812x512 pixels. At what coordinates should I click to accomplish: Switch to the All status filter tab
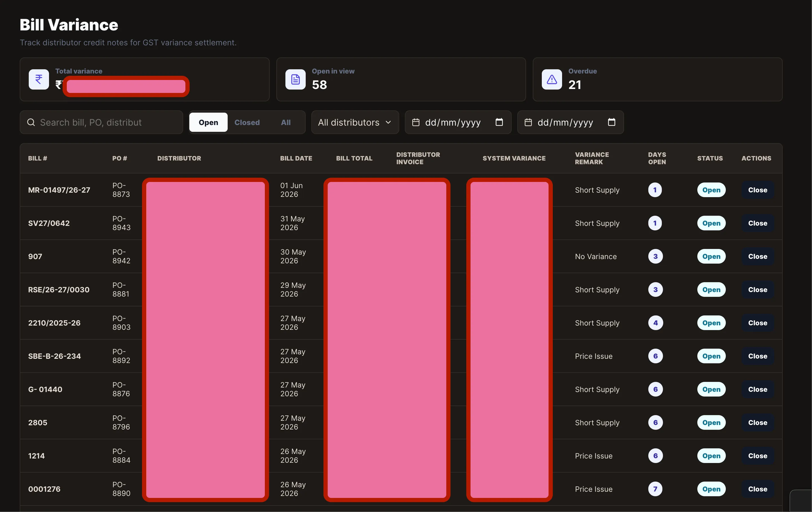pyautogui.click(x=286, y=122)
